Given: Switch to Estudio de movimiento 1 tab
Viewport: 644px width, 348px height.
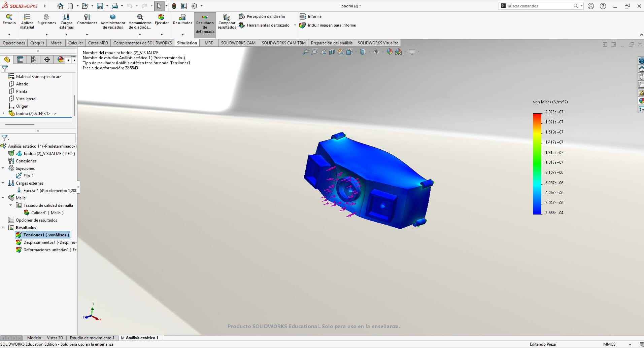Looking at the screenshot, I should [92, 338].
